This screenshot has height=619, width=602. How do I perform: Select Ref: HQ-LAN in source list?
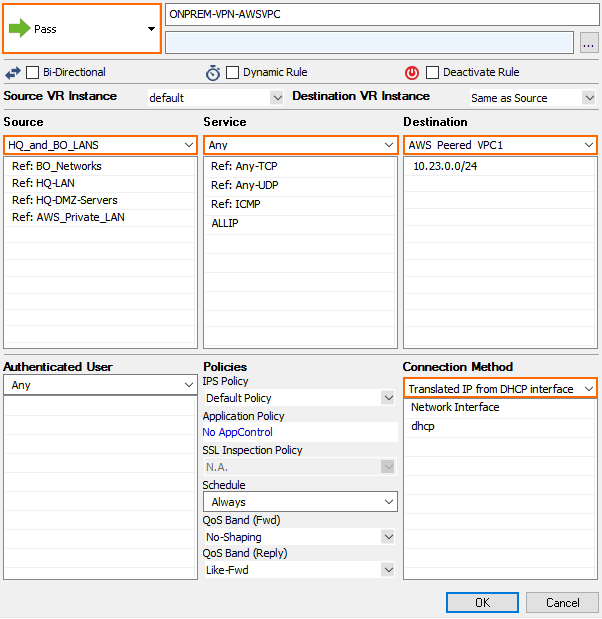pyautogui.click(x=100, y=183)
